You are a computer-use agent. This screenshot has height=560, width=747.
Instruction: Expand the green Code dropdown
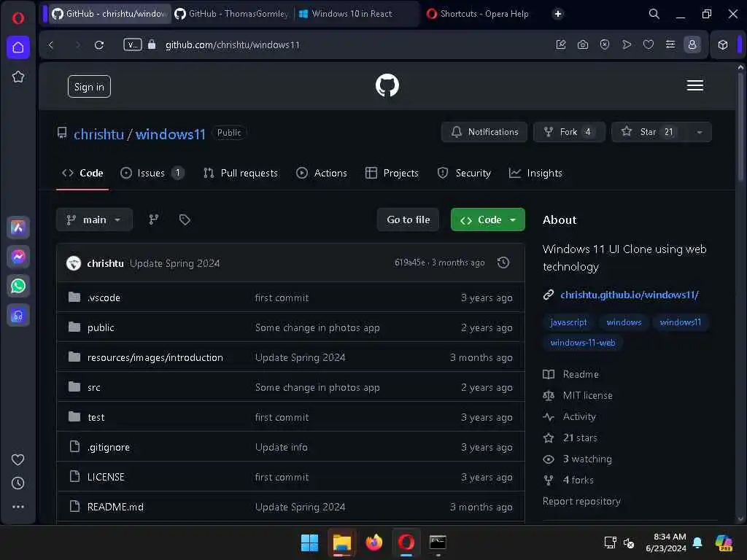click(x=488, y=219)
